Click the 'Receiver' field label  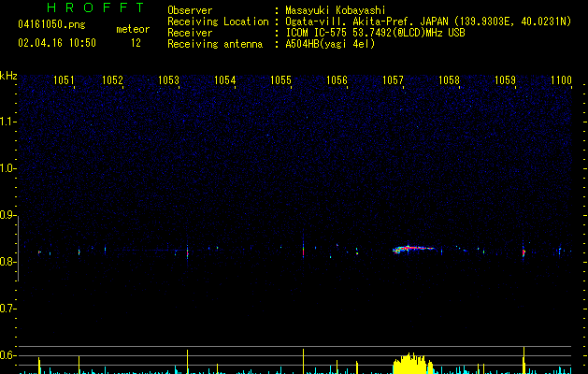click(190, 33)
